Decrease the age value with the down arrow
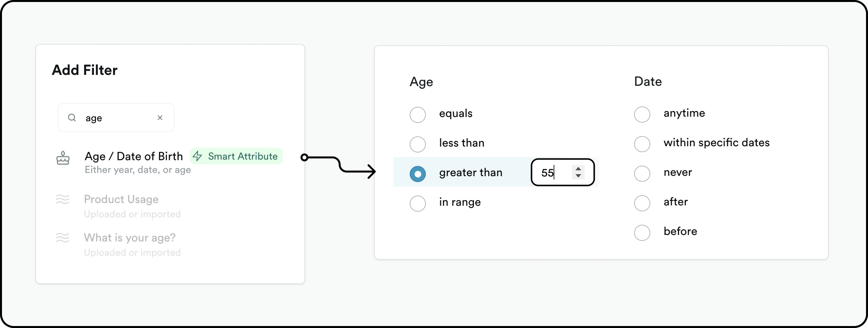Viewport: 868px width, 328px height. tap(578, 176)
